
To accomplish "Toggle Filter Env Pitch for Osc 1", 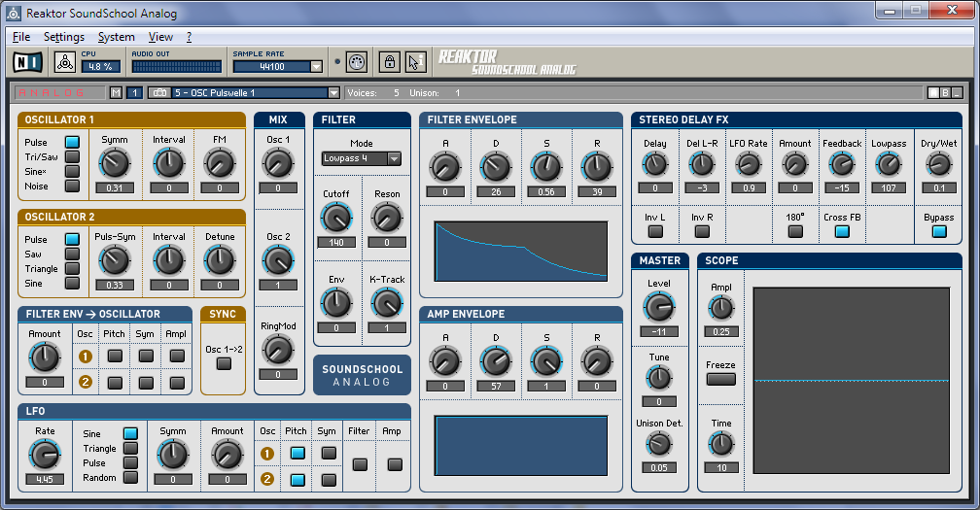I will (115, 356).
